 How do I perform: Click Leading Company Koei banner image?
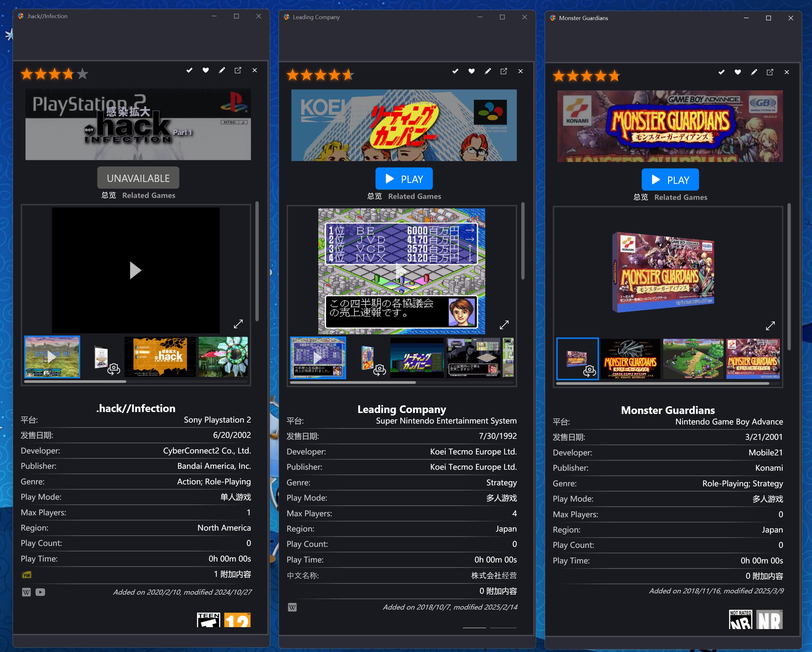(404, 126)
